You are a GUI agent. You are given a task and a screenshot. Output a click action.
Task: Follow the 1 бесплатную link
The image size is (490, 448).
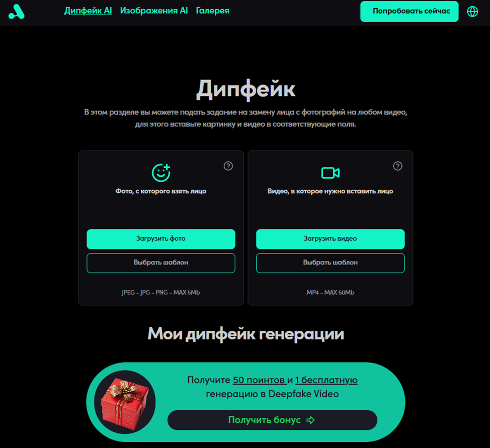pyautogui.click(x=326, y=380)
